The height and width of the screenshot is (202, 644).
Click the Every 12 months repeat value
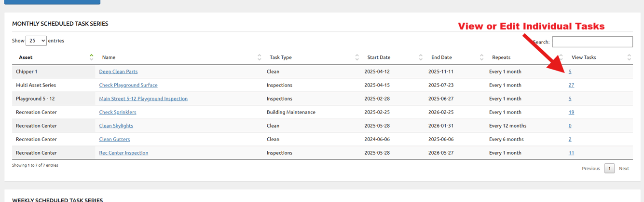pos(507,126)
